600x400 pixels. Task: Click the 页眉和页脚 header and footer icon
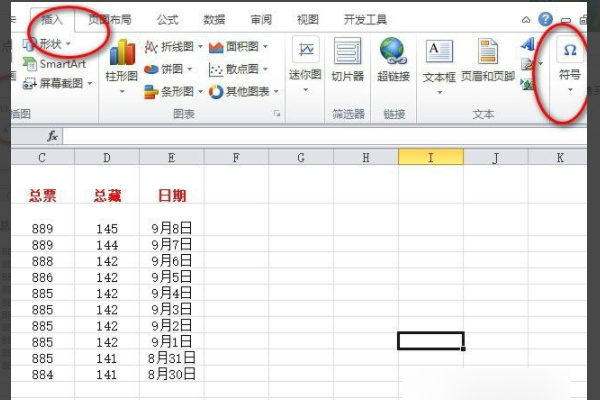tap(488, 51)
